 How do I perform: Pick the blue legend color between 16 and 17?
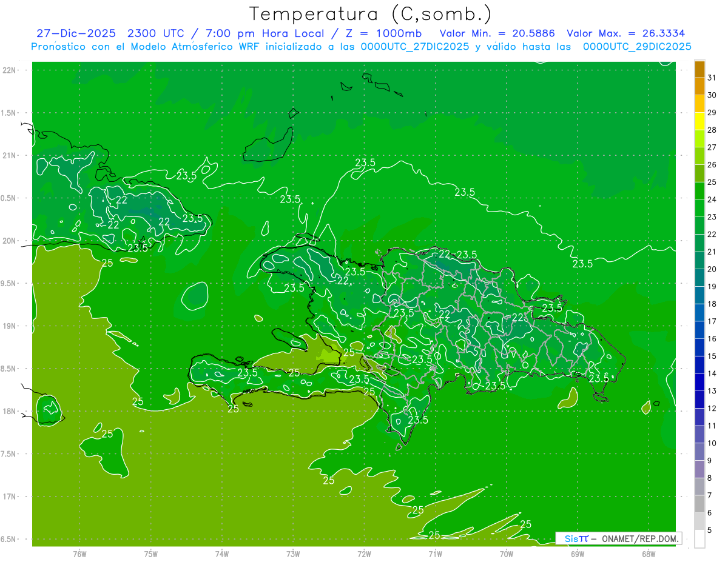699,330
